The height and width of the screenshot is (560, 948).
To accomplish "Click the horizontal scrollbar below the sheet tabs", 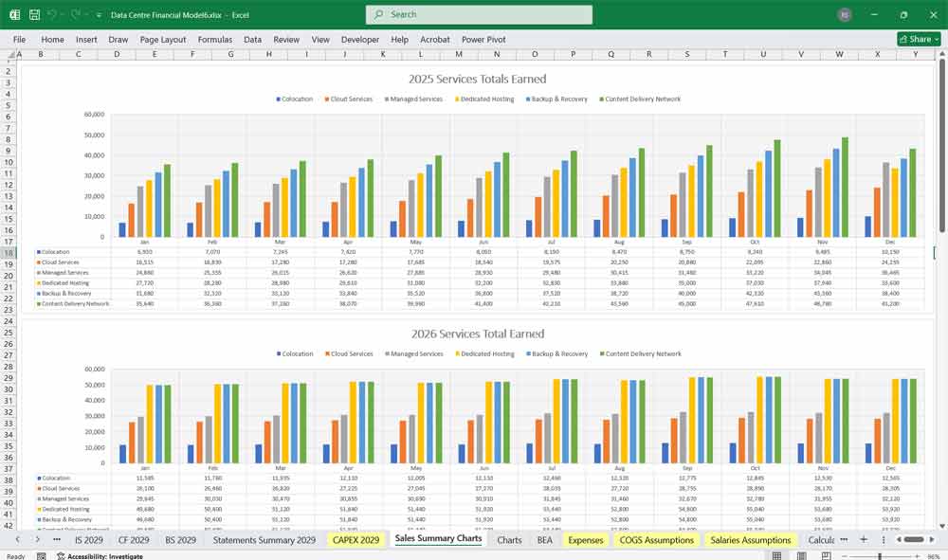I will [914, 539].
